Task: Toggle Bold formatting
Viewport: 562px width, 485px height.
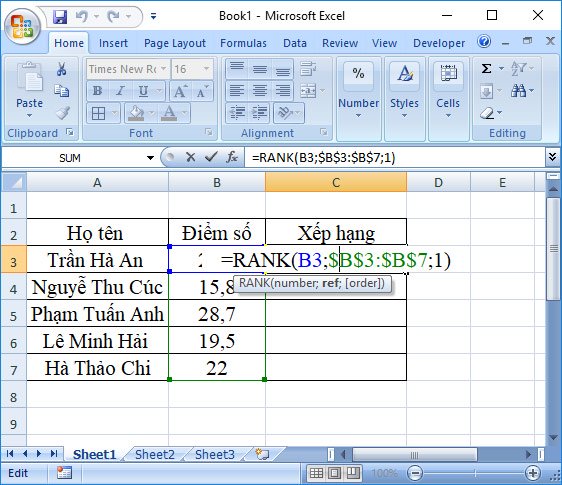Action: (97, 91)
